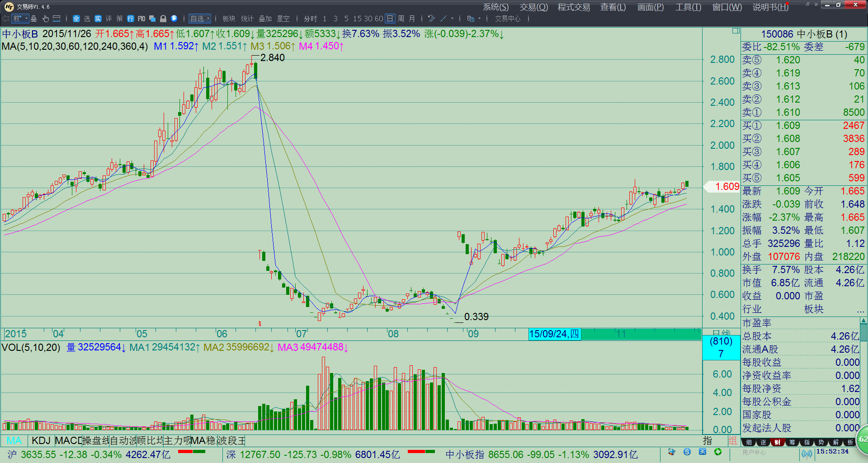The image size is (868, 463).
Task: Click the alarm bell icon in status bar
Action: click(671, 452)
